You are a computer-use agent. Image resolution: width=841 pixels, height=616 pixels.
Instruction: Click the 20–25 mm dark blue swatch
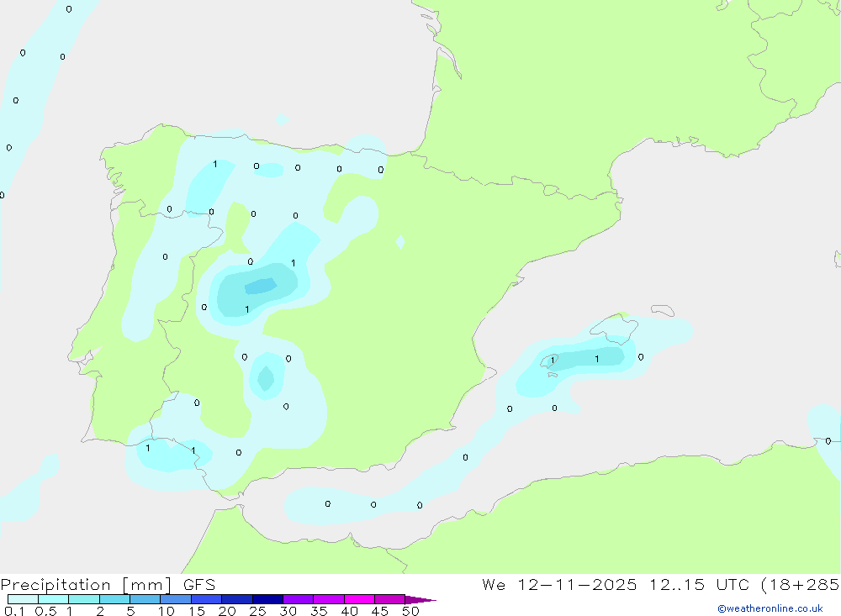tap(236, 599)
